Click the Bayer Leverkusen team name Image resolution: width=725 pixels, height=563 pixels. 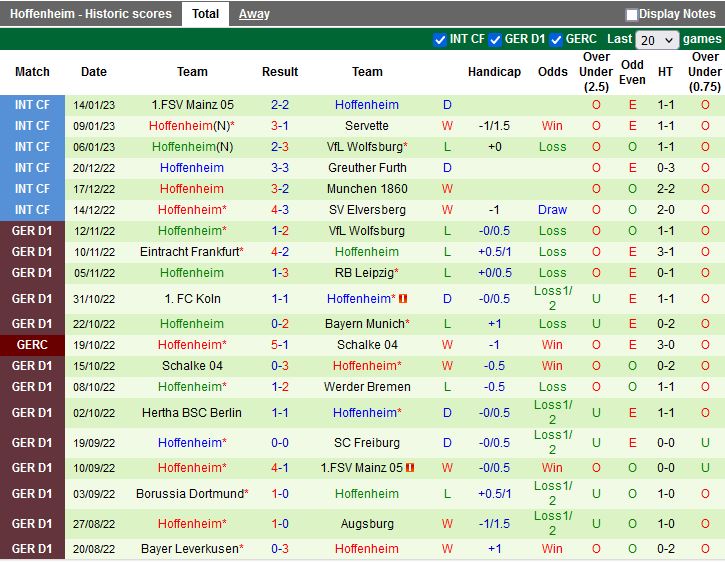(190, 549)
